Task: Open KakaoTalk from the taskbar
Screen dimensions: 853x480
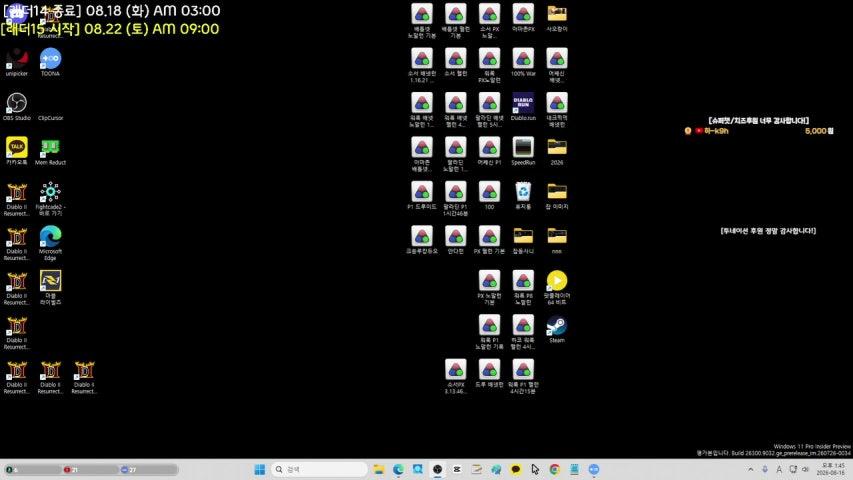Action: coord(516,469)
